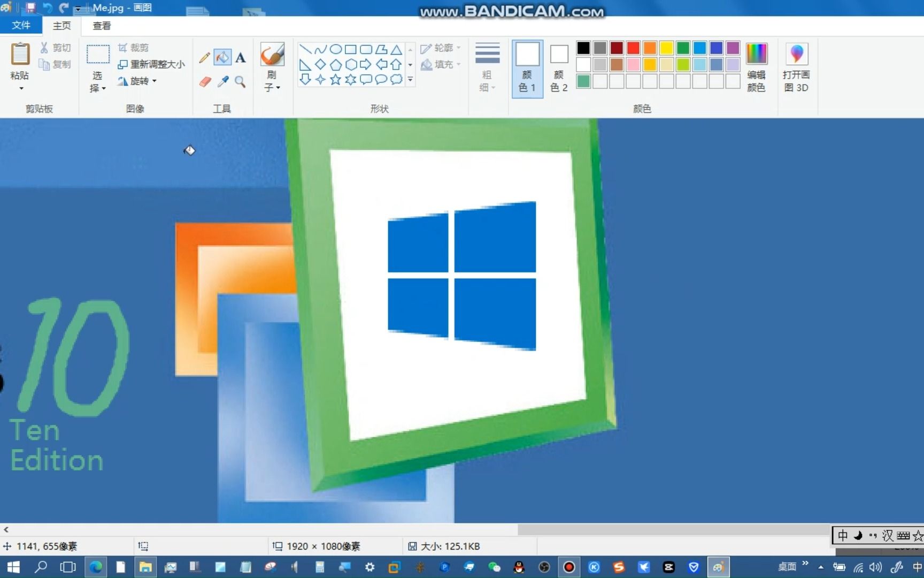Screen dimensions: 924x578
Task: Choose the Right arrow shape
Action: (366, 65)
